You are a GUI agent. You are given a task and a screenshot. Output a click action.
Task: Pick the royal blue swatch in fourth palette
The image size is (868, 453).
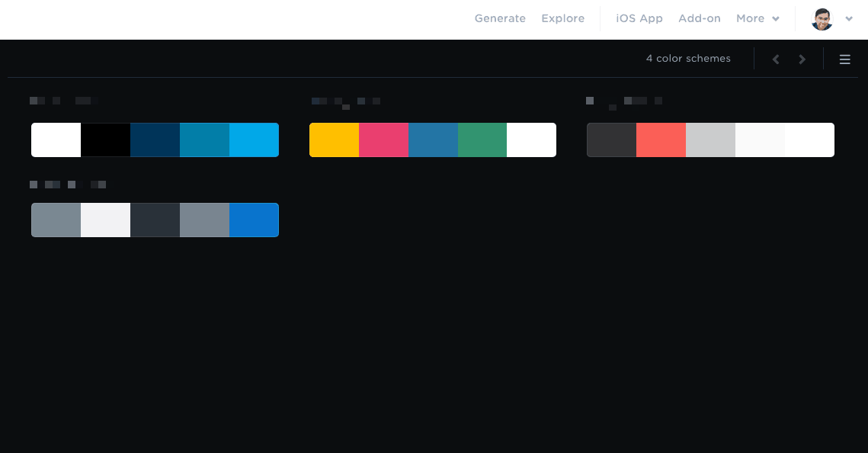click(x=254, y=220)
